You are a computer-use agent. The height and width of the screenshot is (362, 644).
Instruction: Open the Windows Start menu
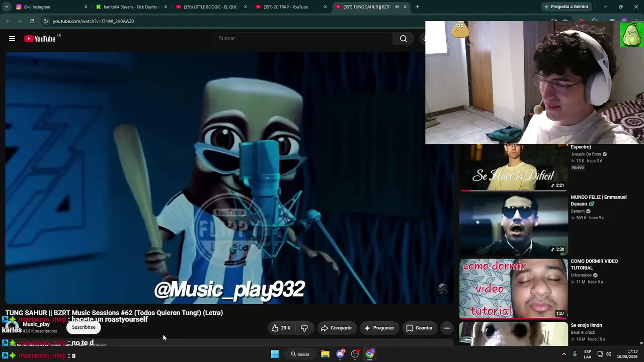point(275,354)
